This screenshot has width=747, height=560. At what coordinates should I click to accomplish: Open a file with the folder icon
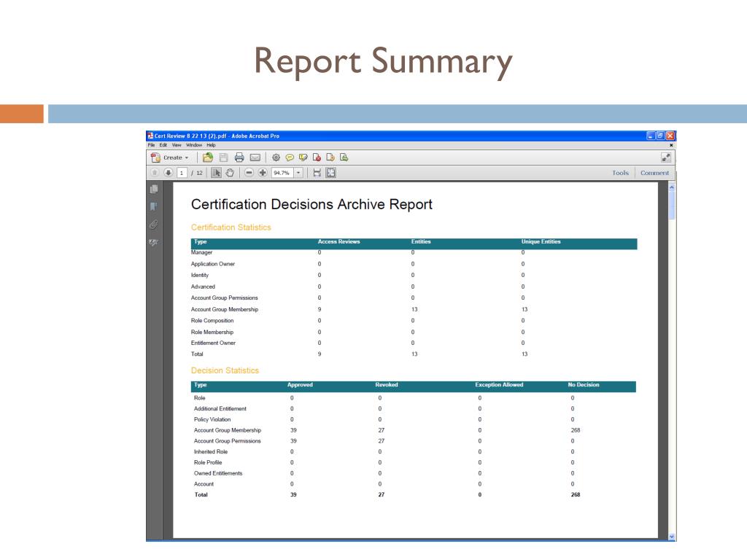(208, 157)
